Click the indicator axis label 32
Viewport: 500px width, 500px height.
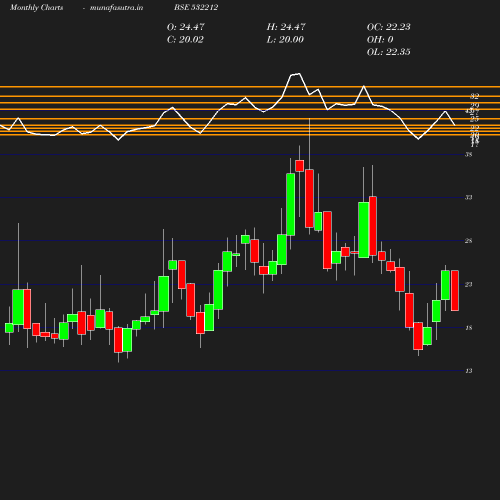pos(475,96)
